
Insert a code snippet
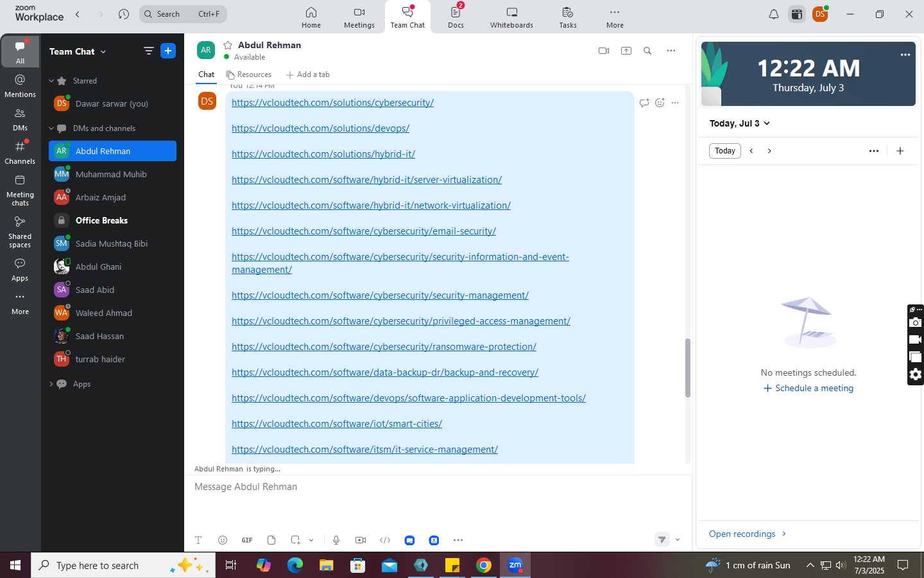[x=385, y=540]
